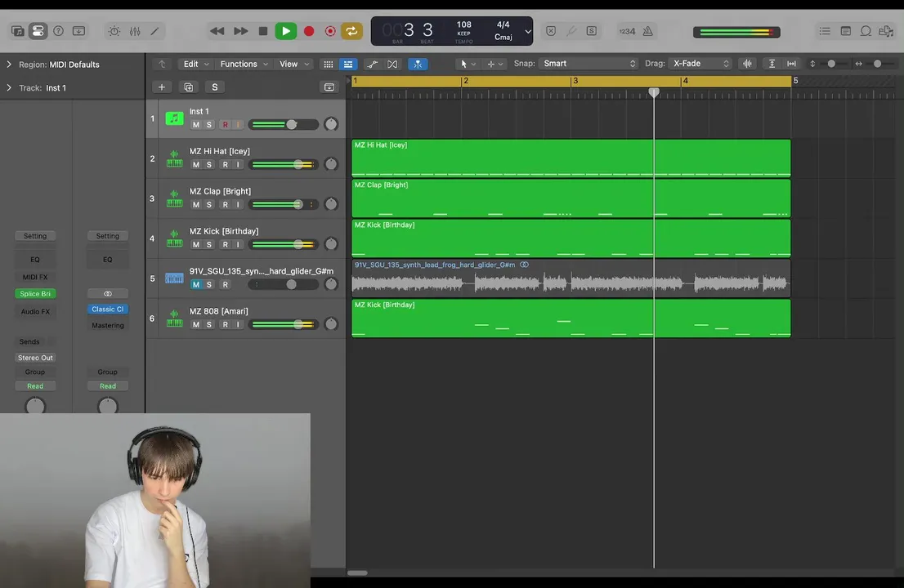Click the Classic Cl plugin slot
This screenshot has width=904, height=588.
[x=107, y=310]
